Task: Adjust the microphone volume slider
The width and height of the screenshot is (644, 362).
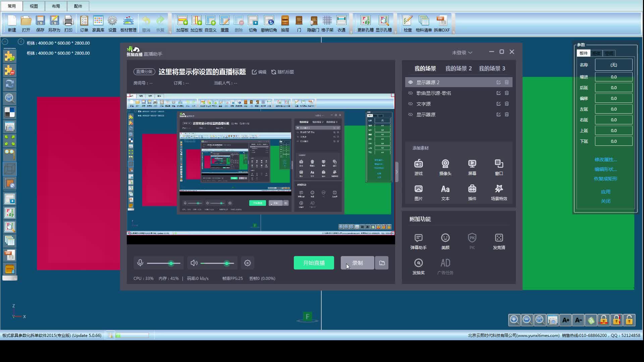Action: click(171, 263)
